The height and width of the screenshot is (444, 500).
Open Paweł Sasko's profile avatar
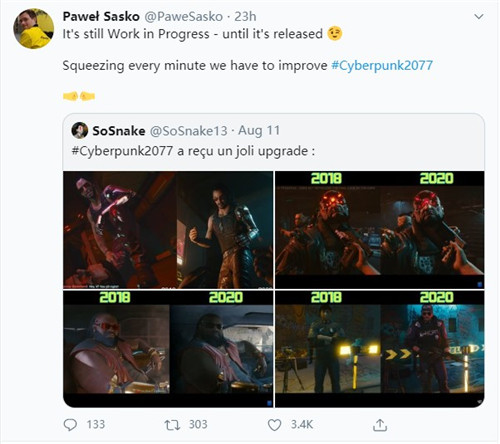[33, 29]
